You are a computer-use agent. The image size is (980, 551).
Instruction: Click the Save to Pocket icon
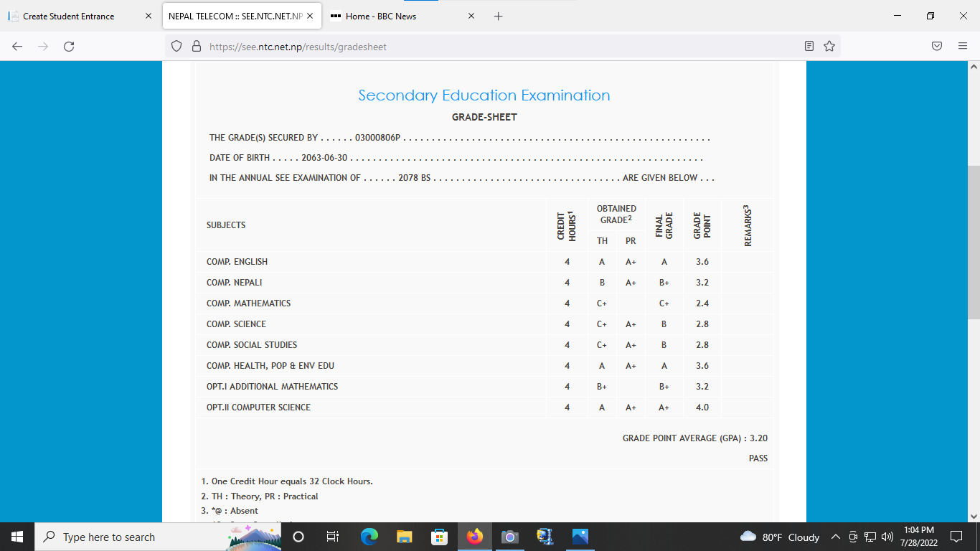[937, 46]
